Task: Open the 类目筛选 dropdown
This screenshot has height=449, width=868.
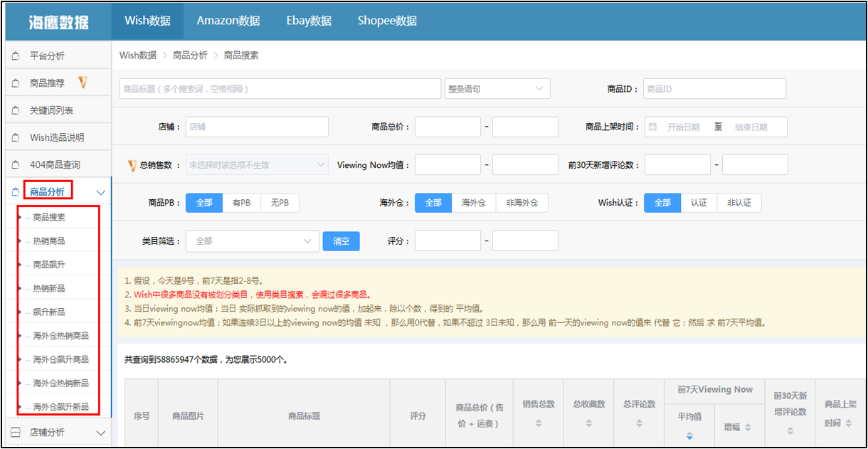Action: pos(252,241)
